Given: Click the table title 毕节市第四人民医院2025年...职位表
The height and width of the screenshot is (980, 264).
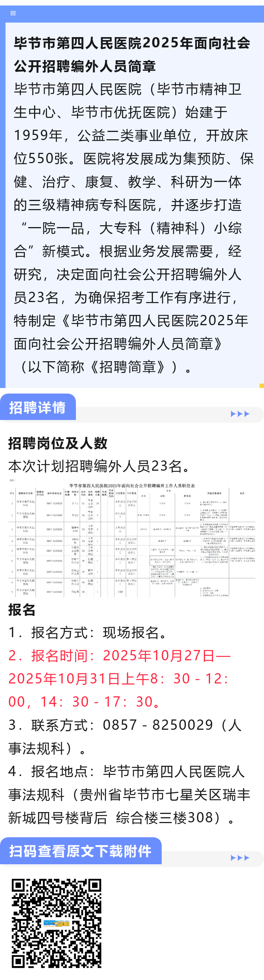Looking at the screenshot, I should click(132, 486).
